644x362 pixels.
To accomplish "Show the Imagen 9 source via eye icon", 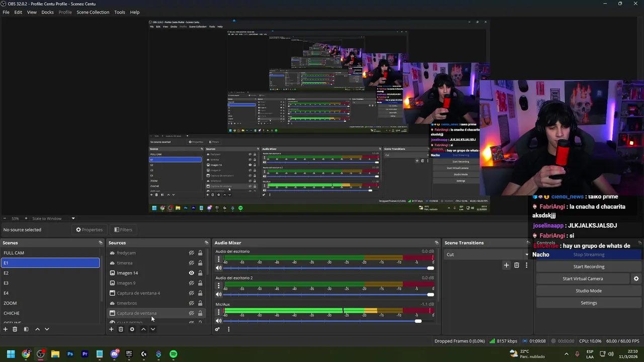I will pyautogui.click(x=191, y=283).
